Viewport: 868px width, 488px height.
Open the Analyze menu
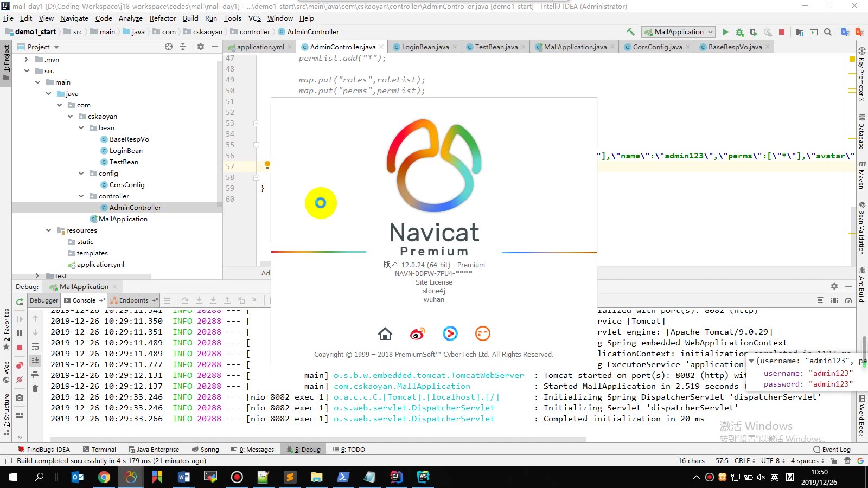pos(131,18)
